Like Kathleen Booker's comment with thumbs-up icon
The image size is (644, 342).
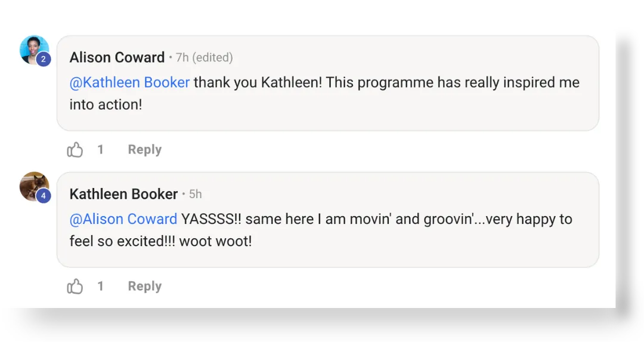point(75,286)
